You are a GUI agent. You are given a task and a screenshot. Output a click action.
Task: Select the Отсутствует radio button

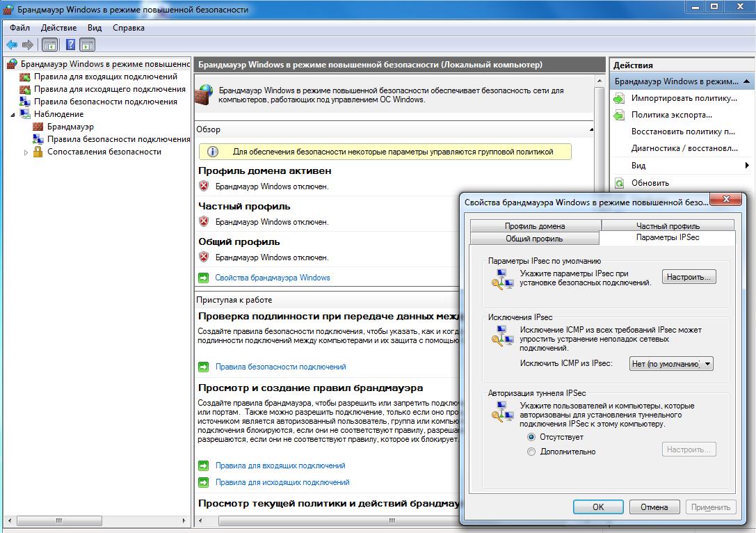[x=531, y=437]
